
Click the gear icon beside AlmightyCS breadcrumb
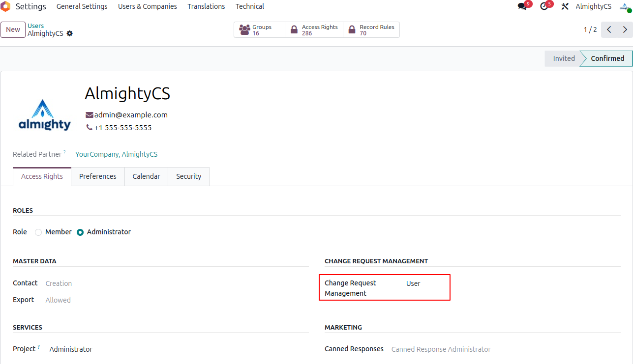tap(70, 33)
